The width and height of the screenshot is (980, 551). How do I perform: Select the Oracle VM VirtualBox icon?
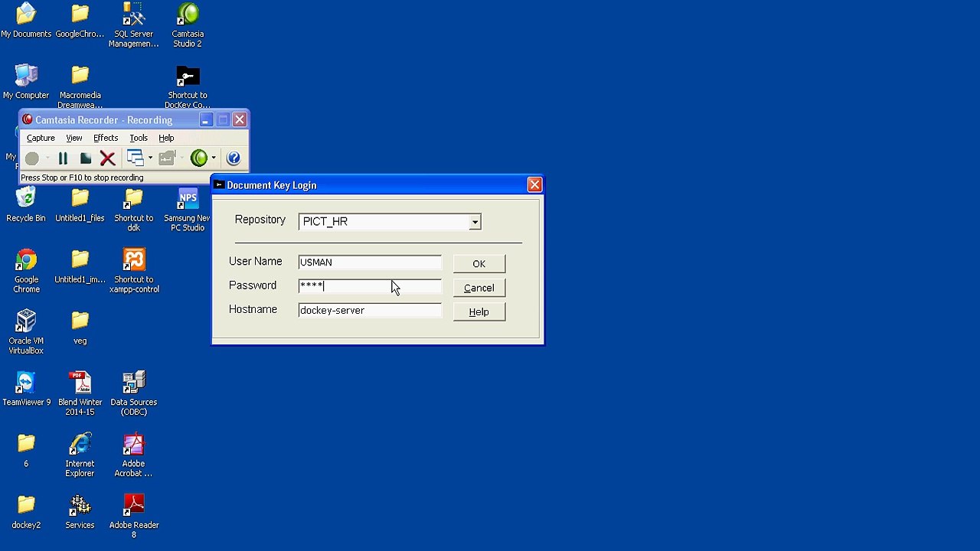tap(26, 333)
